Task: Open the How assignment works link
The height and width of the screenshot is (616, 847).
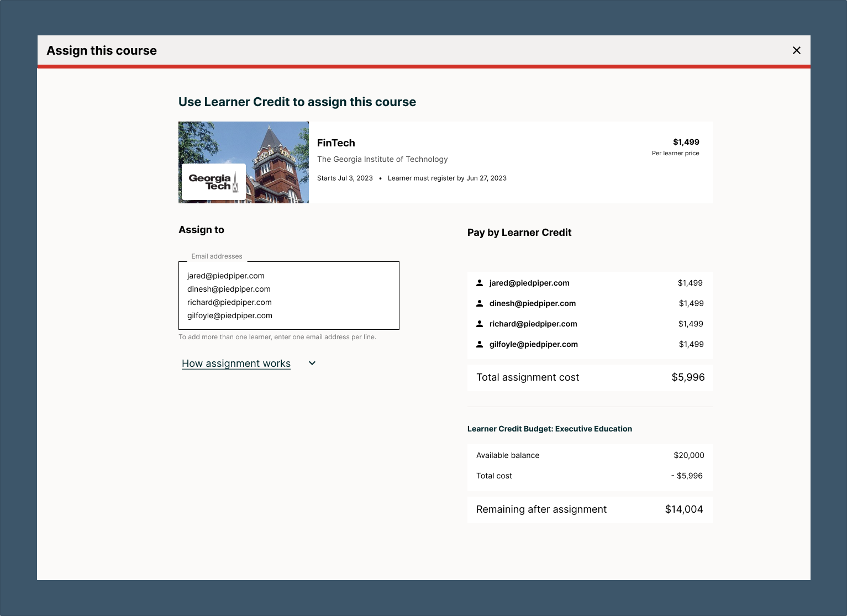Action: click(236, 364)
